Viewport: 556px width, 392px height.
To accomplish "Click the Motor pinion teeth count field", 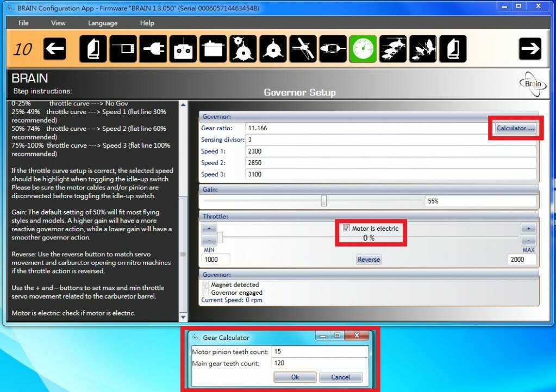I will (x=320, y=352).
